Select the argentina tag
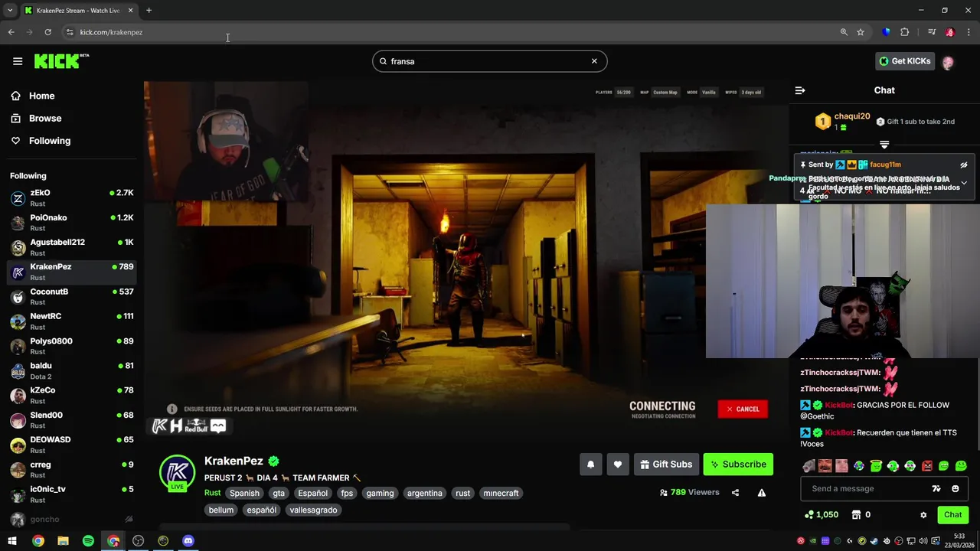Image resolution: width=980 pixels, height=551 pixels. click(x=425, y=494)
